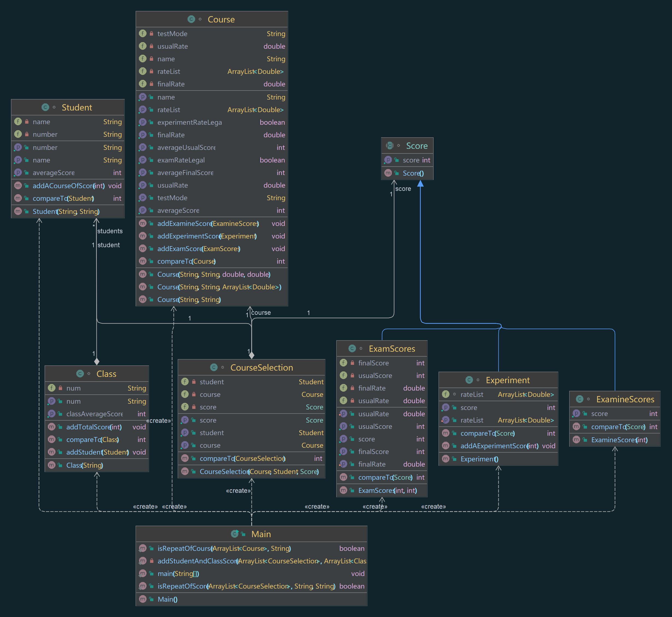
Task: Click the students association label
Action: [110, 231]
